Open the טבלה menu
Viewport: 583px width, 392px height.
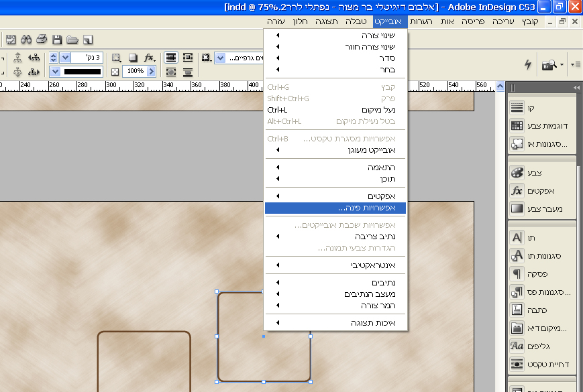coord(356,21)
